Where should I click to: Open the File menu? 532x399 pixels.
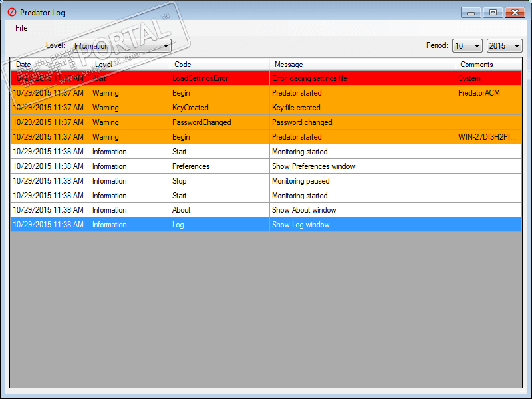pyautogui.click(x=21, y=28)
